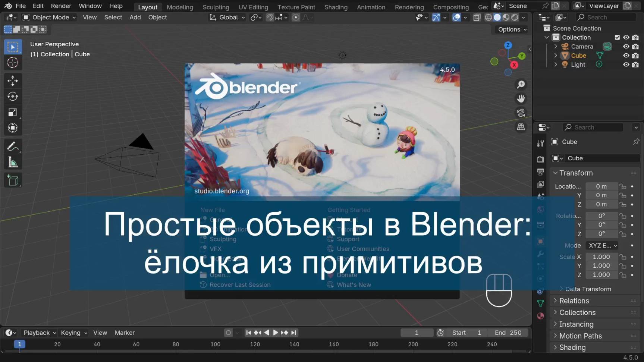The height and width of the screenshot is (362, 644).
Task: Activate the Annotate tool
Action: [x=13, y=146]
